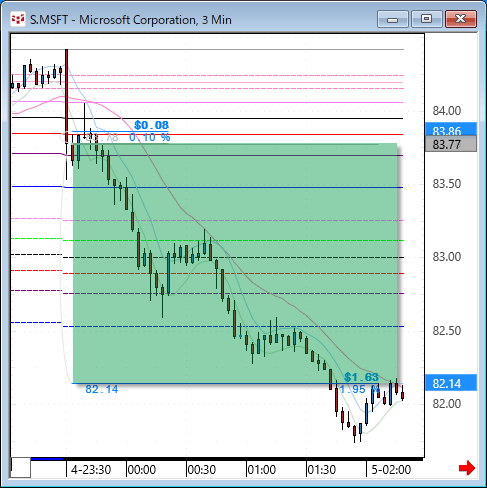The image size is (487, 488).
Task: Click the 00:00 time axis label
Action: click(142, 470)
